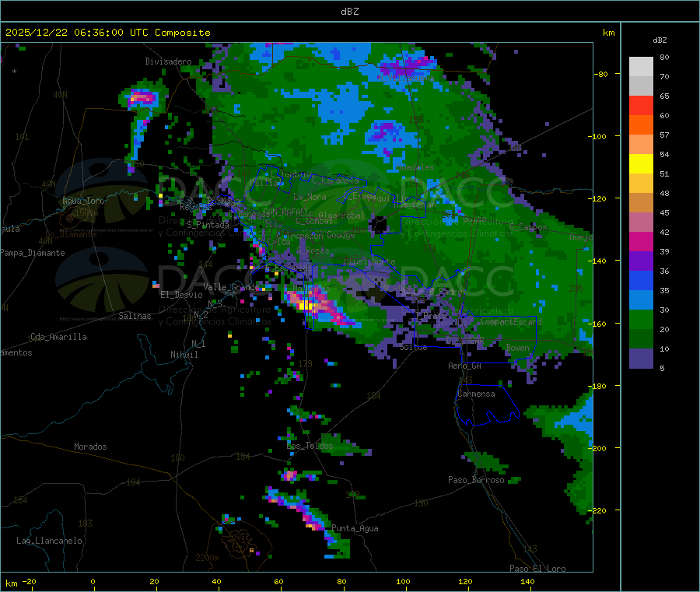Select the 65 dBZ red legend swatch
Screen dimensions: 700x592
click(x=641, y=105)
